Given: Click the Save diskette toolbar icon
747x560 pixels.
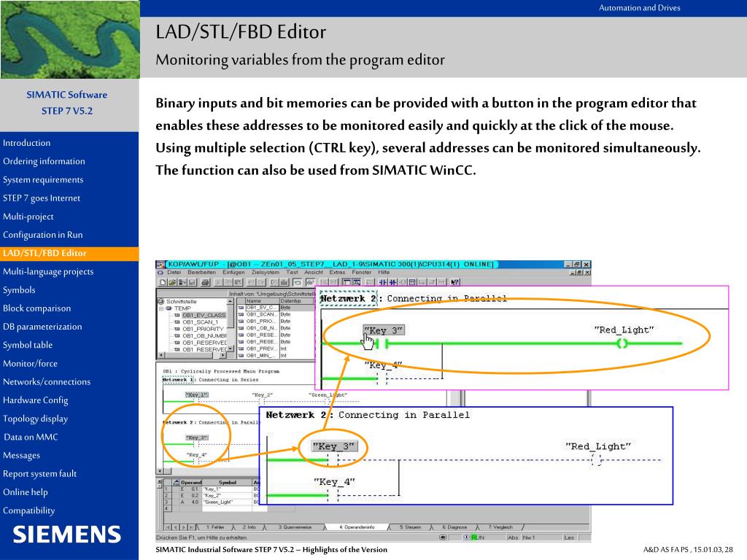Looking at the screenshot, I should click(x=192, y=282).
